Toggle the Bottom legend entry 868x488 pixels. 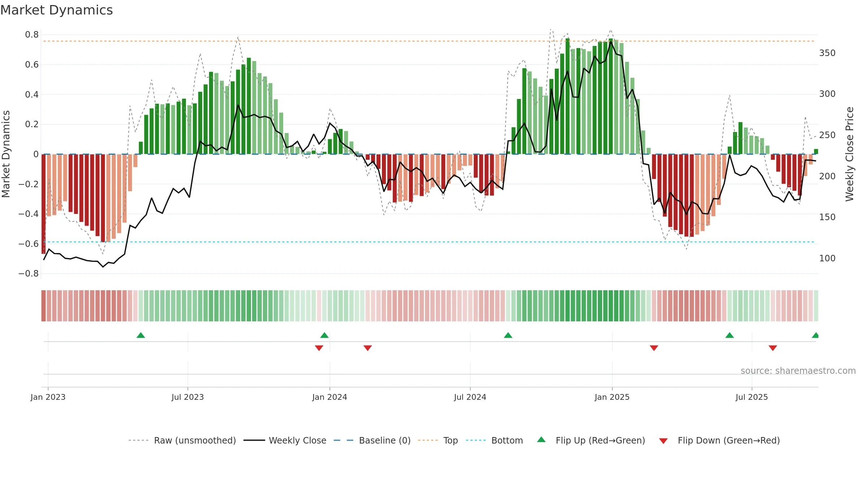pos(494,440)
